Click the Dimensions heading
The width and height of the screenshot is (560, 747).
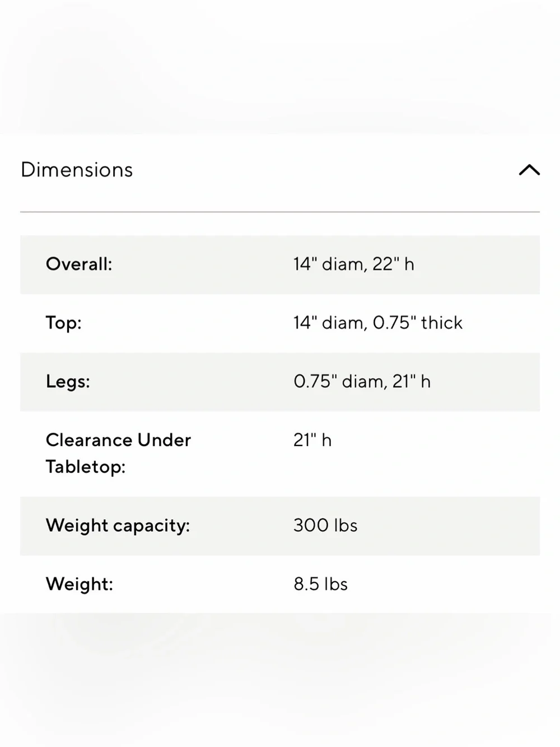[x=77, y=170]
